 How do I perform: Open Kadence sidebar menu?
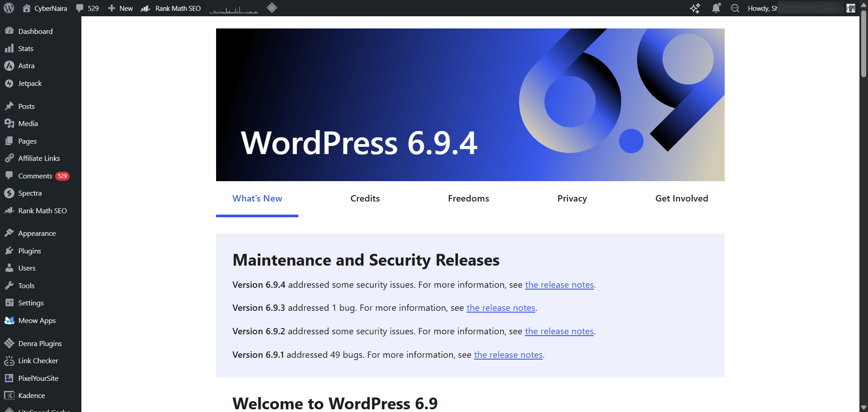point(41,395)
